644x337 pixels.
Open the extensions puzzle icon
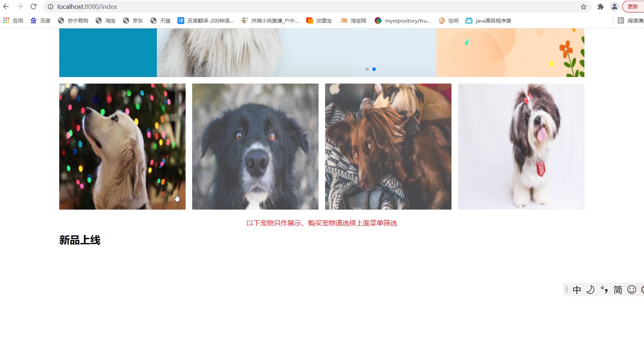(600, 7)
